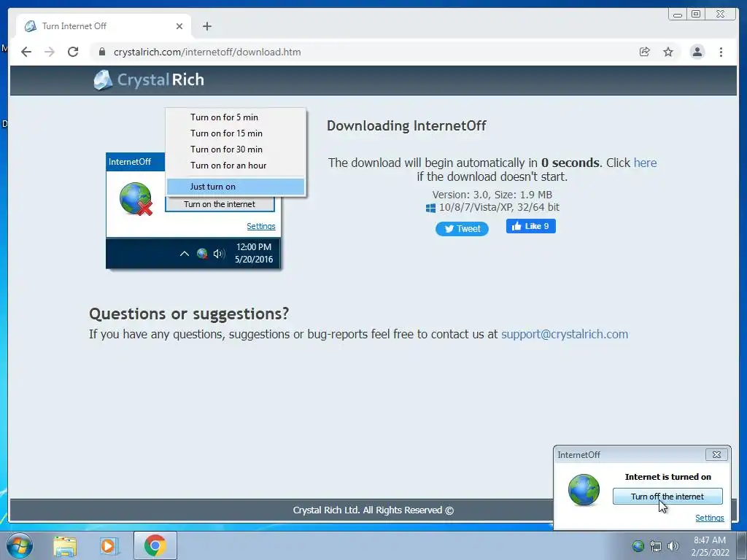Click the padlock site info icon
This screenshot has width=747, height=560.
(x=101, y=52)
